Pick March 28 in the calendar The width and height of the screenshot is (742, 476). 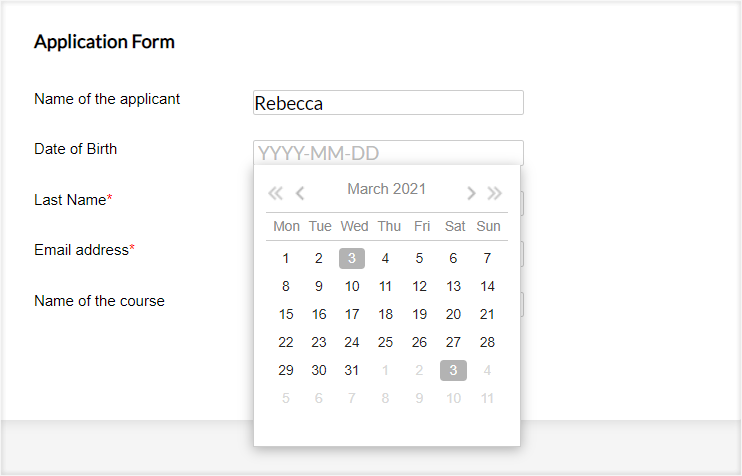[x=487, y=342]
